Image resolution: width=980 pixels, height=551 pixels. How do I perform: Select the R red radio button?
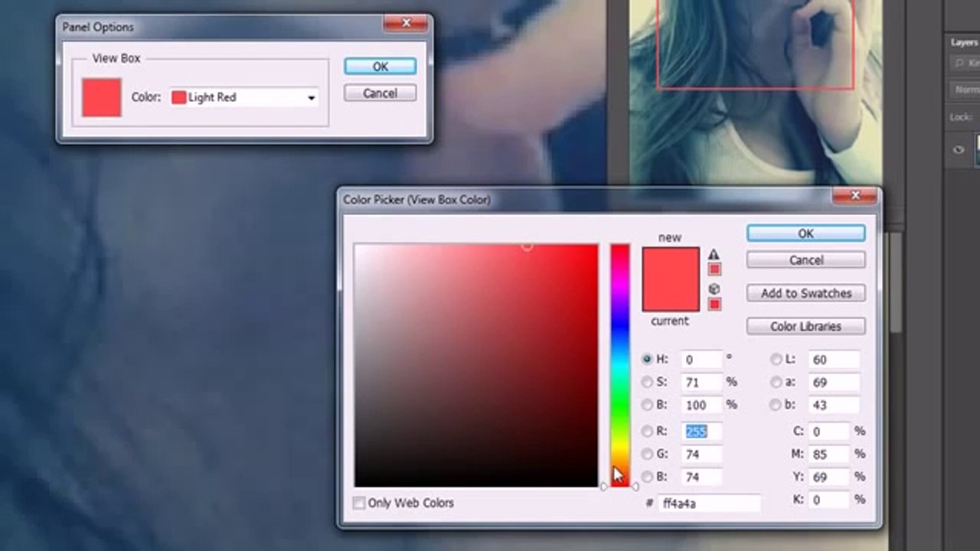pos(648,432)
